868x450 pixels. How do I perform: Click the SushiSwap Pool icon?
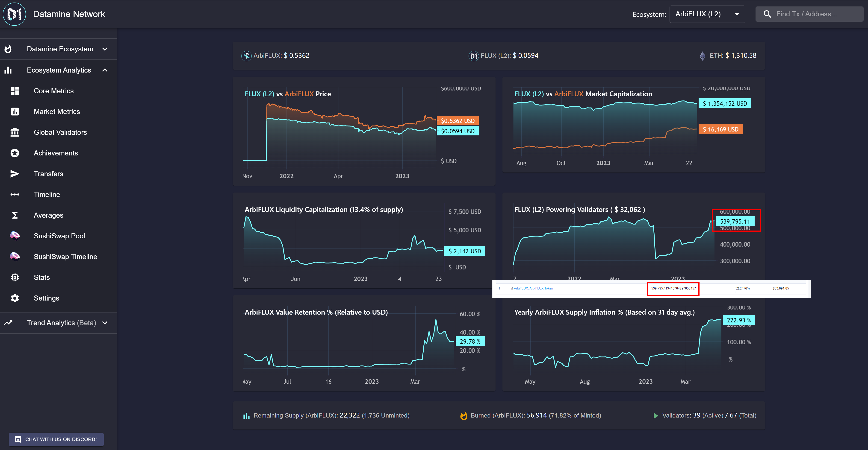click(x=15, y=236)
